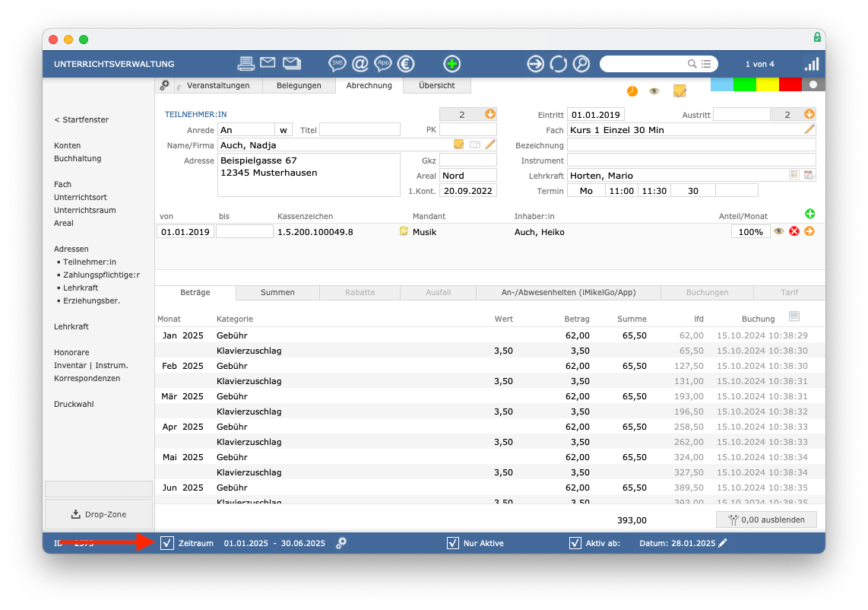Viewport: 868px width, 610px height.
Task: Switch to the Belegungen tab
Action: [x=299, y=85]
